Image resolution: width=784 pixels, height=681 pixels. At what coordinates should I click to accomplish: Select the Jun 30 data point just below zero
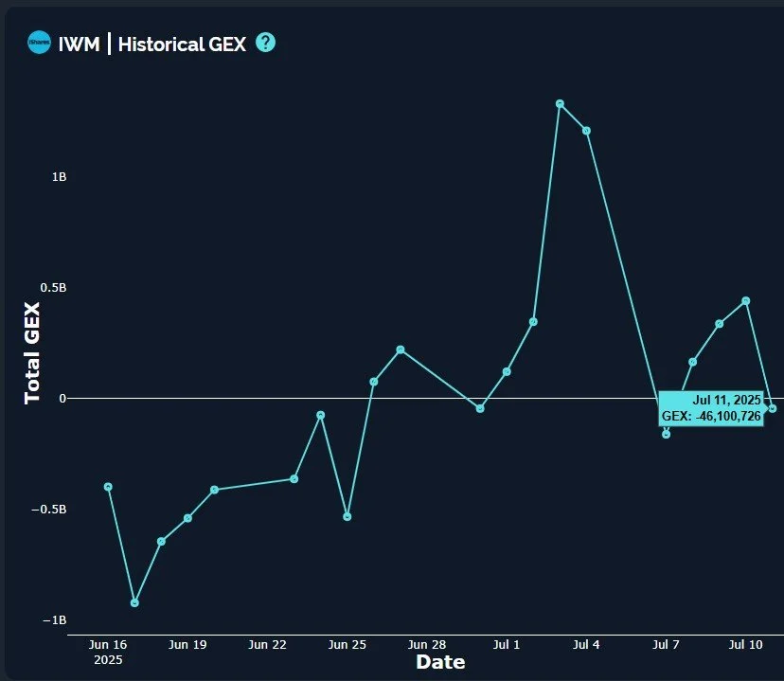[x=480, y=408]
